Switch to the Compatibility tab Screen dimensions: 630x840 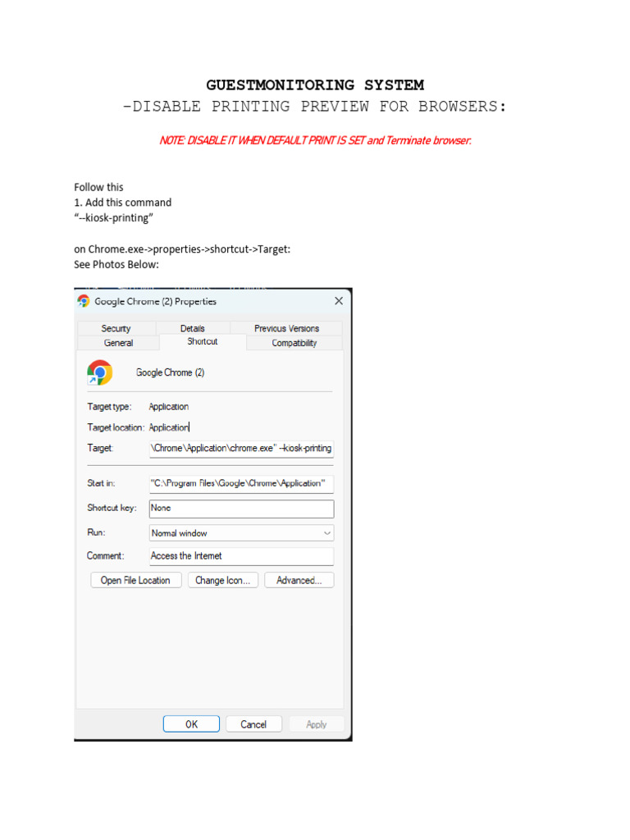coord(294,343)
